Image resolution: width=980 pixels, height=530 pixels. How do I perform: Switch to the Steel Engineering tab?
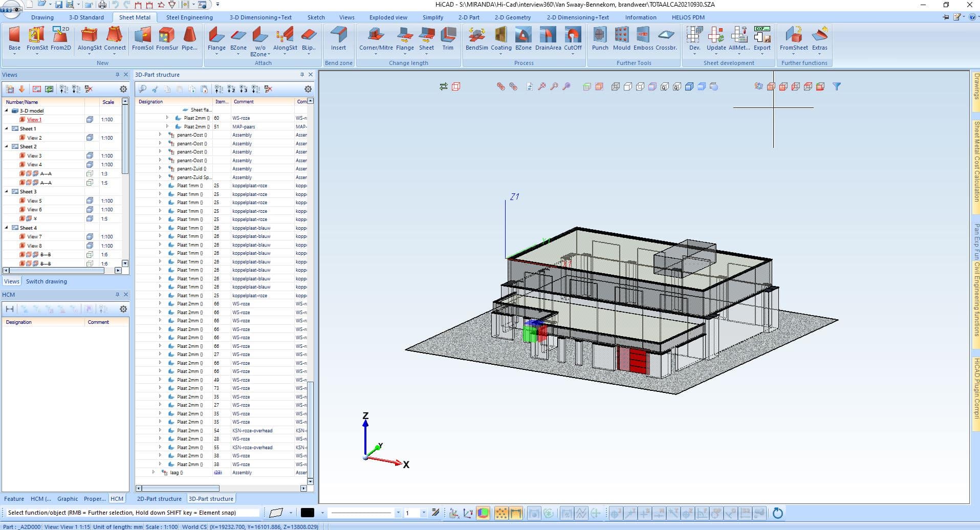click(189, 17)
